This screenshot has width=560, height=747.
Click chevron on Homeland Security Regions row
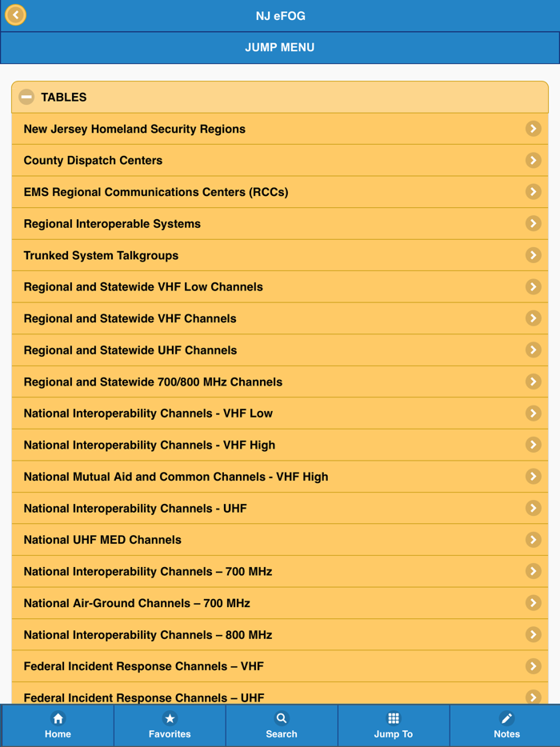click(534, 129)
